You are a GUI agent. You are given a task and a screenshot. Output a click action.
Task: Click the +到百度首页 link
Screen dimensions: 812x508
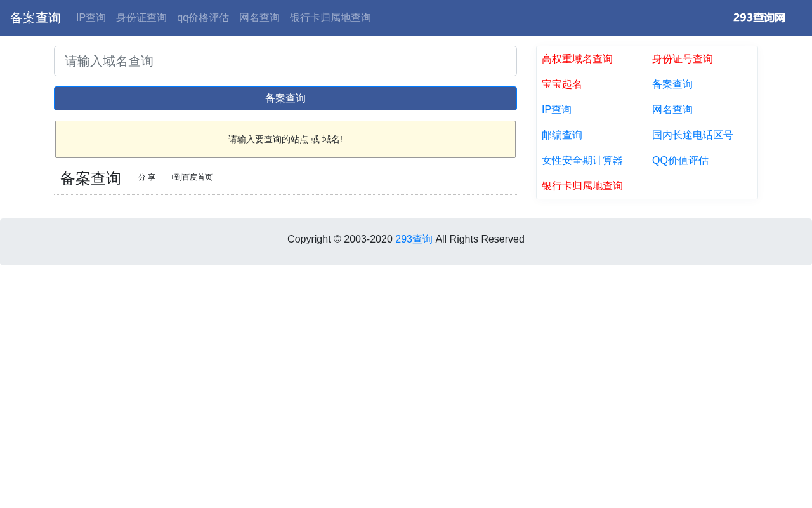pyautogui.click(x=191, y=177)
